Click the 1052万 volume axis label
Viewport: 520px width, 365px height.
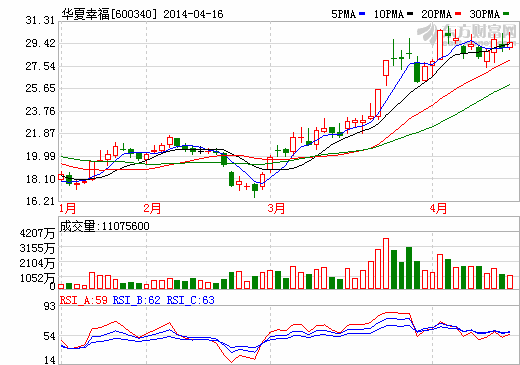point(37,278)
